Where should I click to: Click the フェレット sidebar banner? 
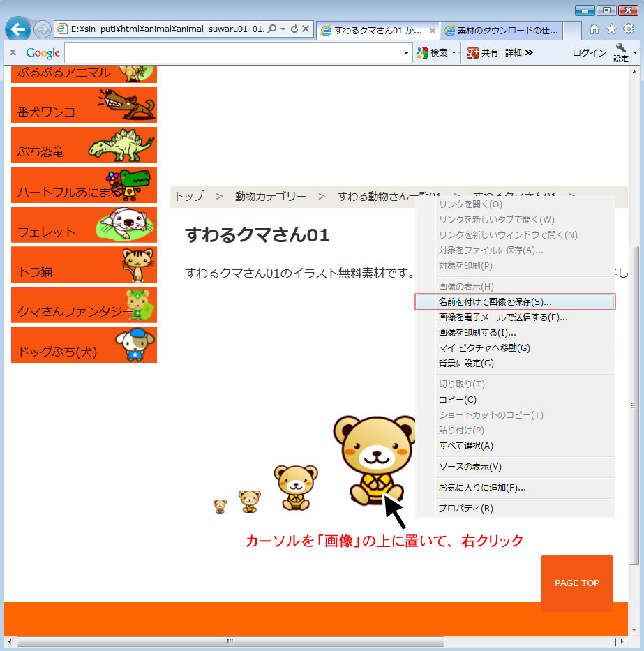84,225
